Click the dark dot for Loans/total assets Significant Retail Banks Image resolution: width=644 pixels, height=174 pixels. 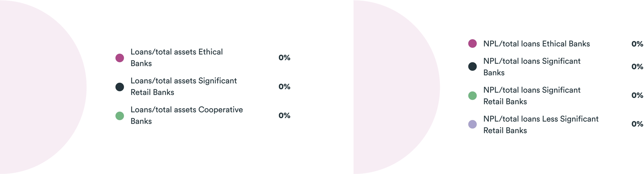(x=120, y=87)
